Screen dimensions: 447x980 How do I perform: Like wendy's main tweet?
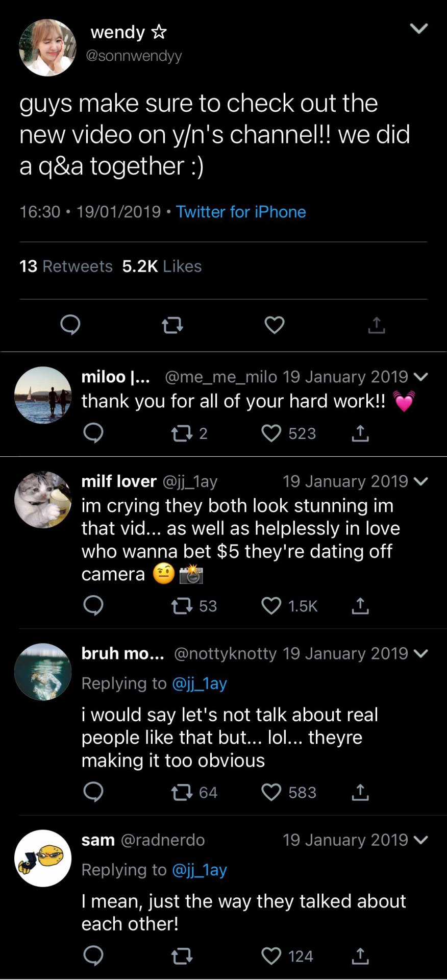(275, 325)
